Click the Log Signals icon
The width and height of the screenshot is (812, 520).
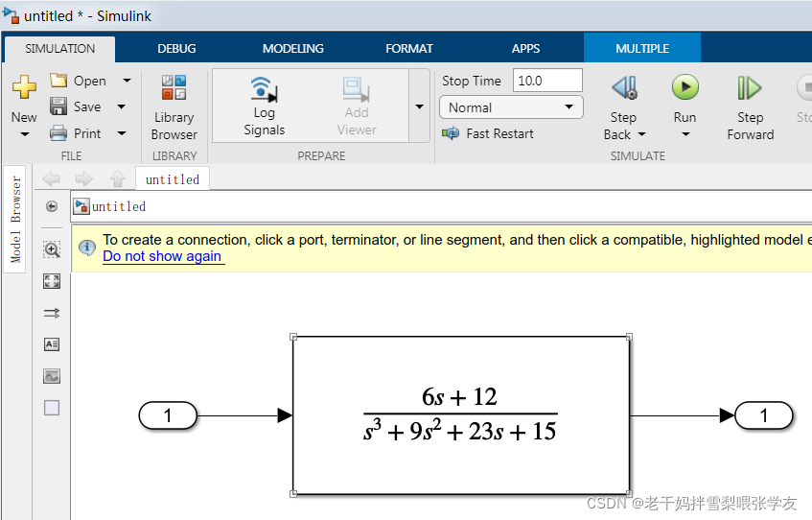tap(264, 88)
